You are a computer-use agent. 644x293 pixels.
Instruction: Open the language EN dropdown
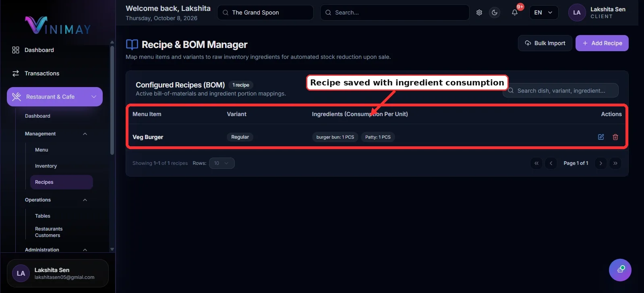[x=544, y=12]
